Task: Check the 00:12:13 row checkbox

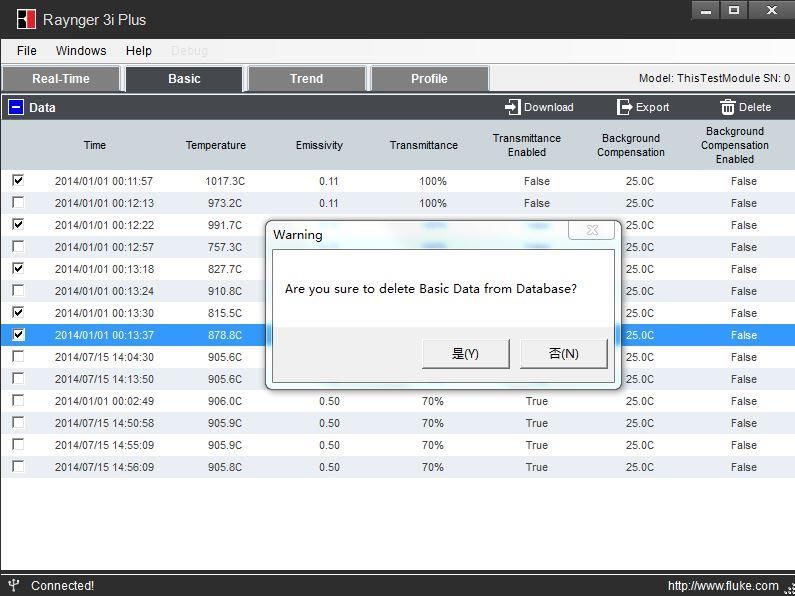Action: [18, 202]
